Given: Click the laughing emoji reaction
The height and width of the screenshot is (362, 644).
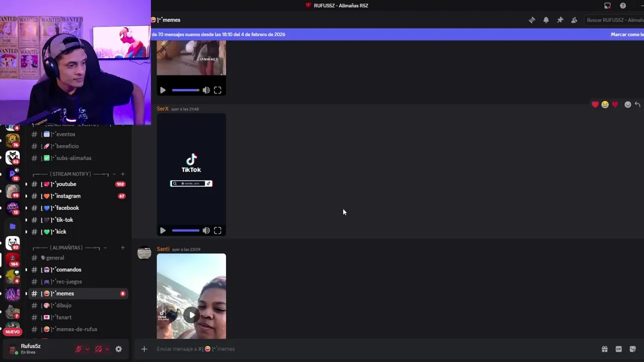Looking at the screenshot, I should [605, 105].
